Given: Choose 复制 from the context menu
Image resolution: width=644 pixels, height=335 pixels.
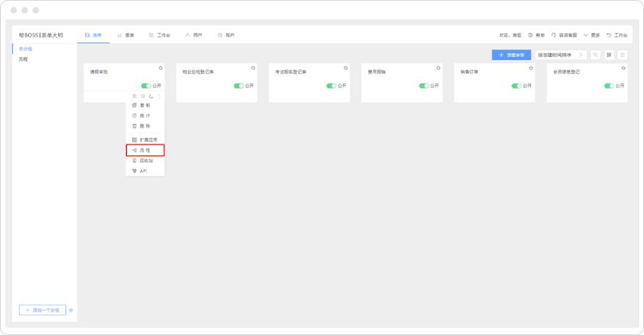Looking at the screenshot, I should click(x=145, y=105).
